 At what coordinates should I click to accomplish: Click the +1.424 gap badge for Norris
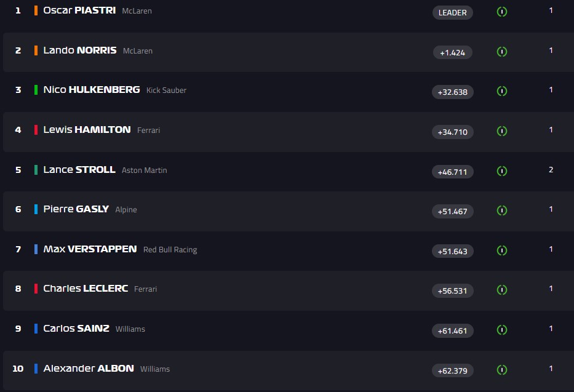452,52
